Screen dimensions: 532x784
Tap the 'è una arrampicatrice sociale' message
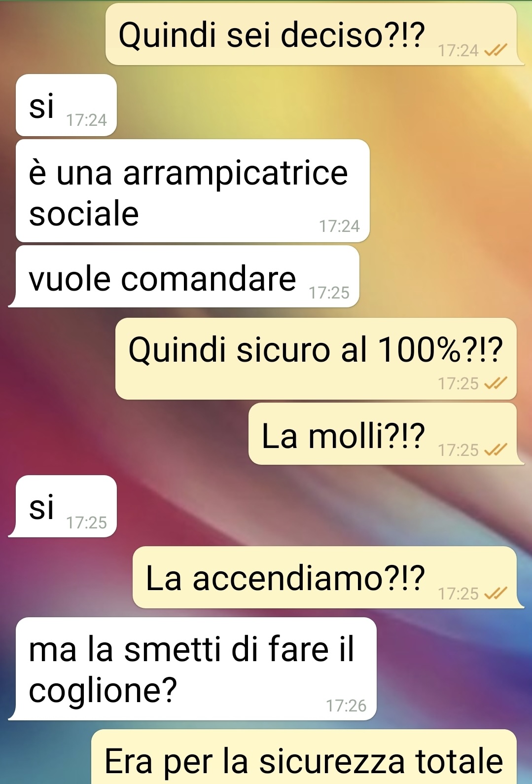(x=193, y=191)
